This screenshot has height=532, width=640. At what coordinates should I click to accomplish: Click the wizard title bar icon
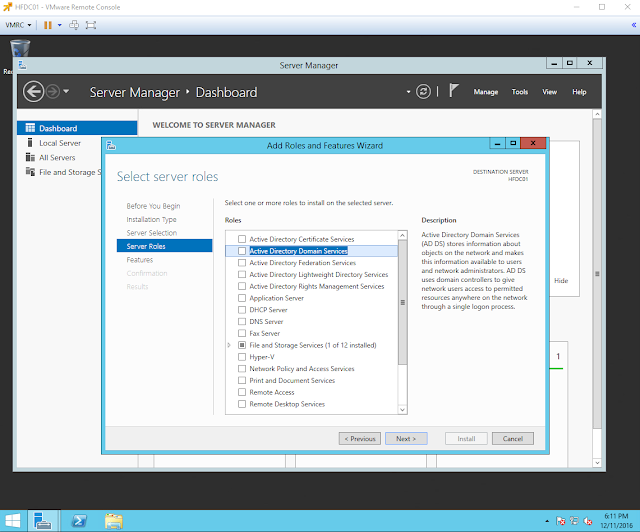click(111, 145)
